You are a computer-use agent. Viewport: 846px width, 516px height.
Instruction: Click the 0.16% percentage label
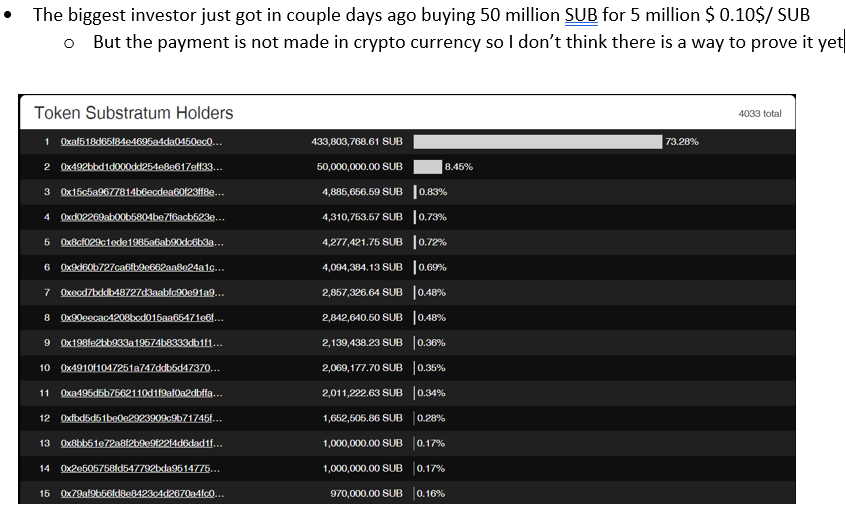(431, 493)
